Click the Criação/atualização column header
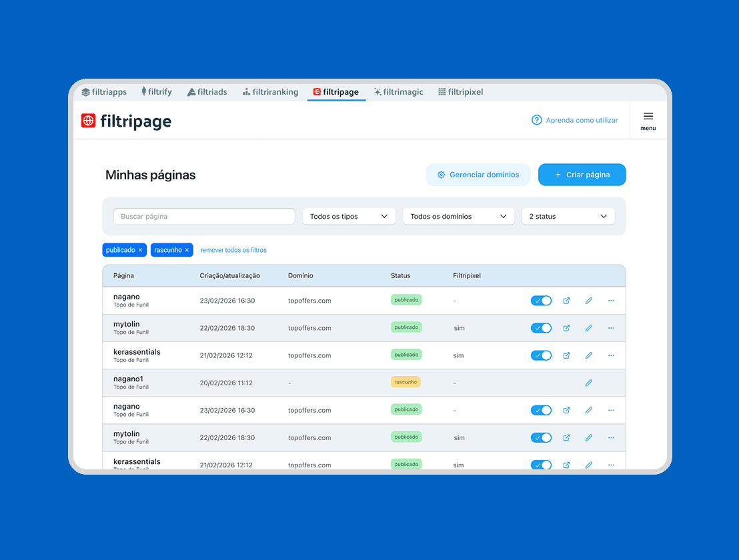This screenshot has height=560, width=739. click(229, 275)
